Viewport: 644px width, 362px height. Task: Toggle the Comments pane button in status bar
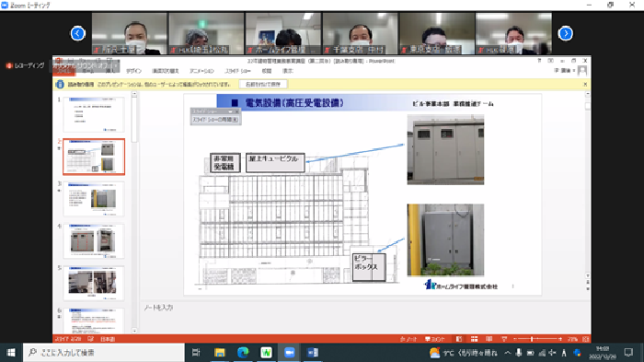(434, 339)
